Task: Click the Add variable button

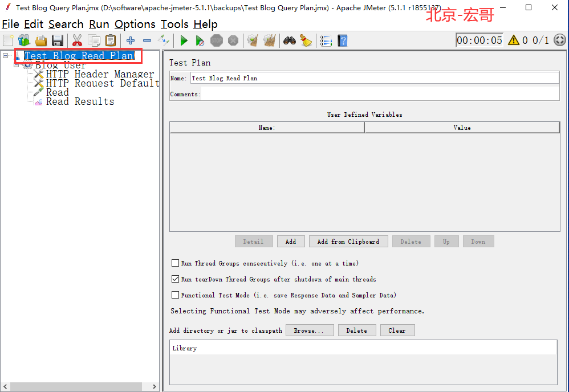Action: 291,242
